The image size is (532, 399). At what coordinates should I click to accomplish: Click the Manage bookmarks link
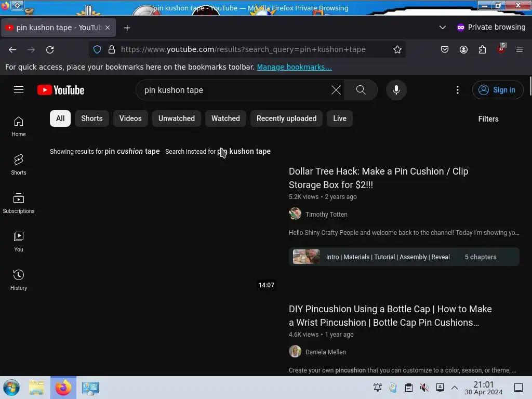tap(294, 67)
